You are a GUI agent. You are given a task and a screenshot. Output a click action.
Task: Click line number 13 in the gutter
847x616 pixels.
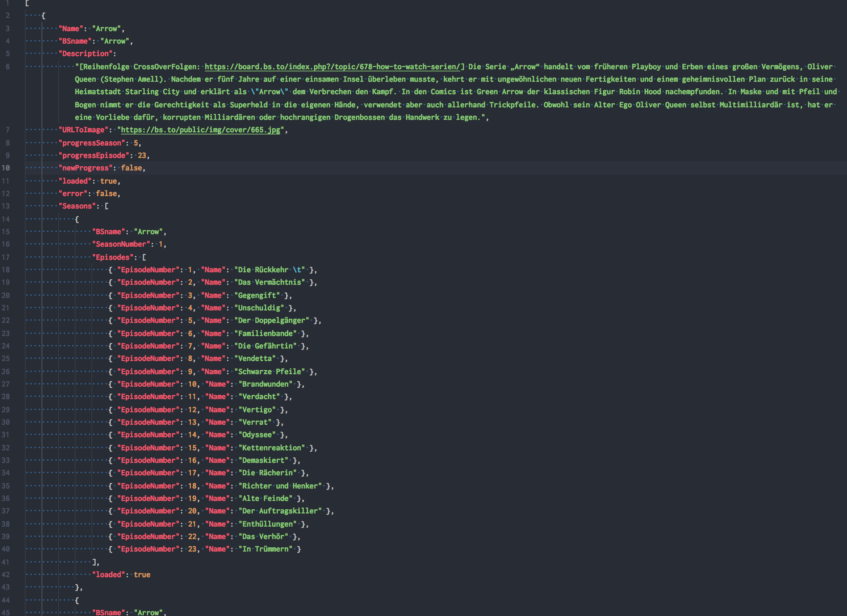coord(6,206)
